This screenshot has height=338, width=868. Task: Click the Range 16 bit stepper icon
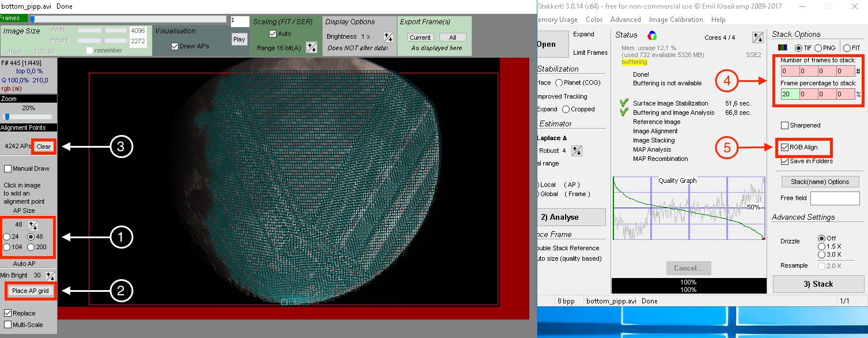311,48
